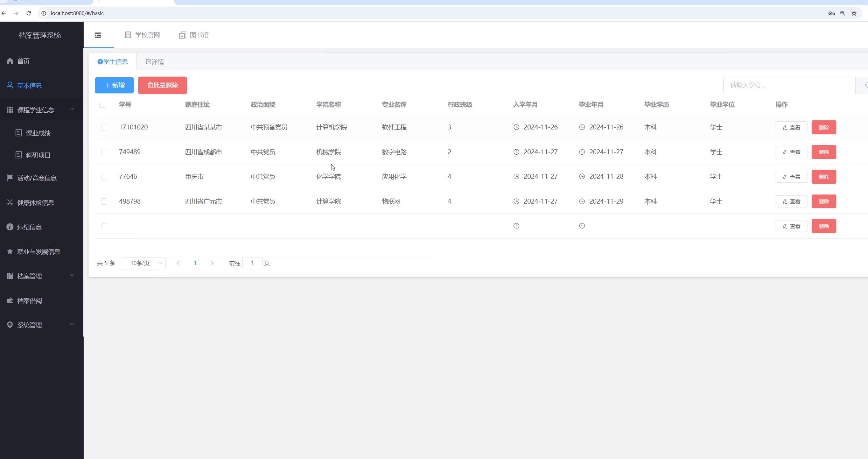View student 17101020 via 查看 button
Image resolution: width=868 pixels, height=459 pixels.
click(x=791, y=127)
